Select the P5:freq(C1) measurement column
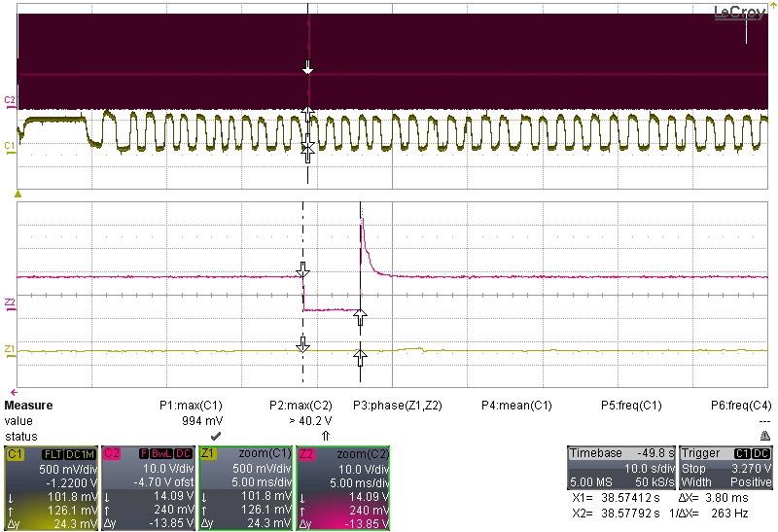The width and height of the screenshot is (778, 532). [631, 406]
